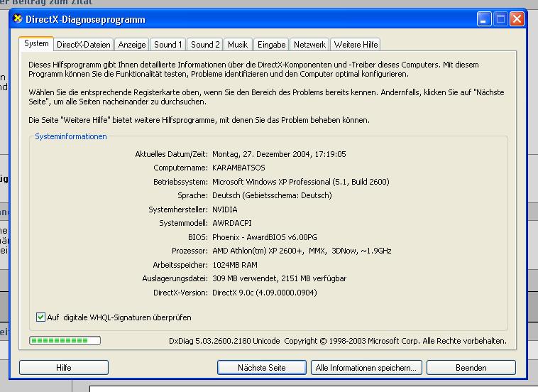This screenshot has height=392, width=538.
Task: Click the DirectX 9.0c version value
Action: pos(265,293)
